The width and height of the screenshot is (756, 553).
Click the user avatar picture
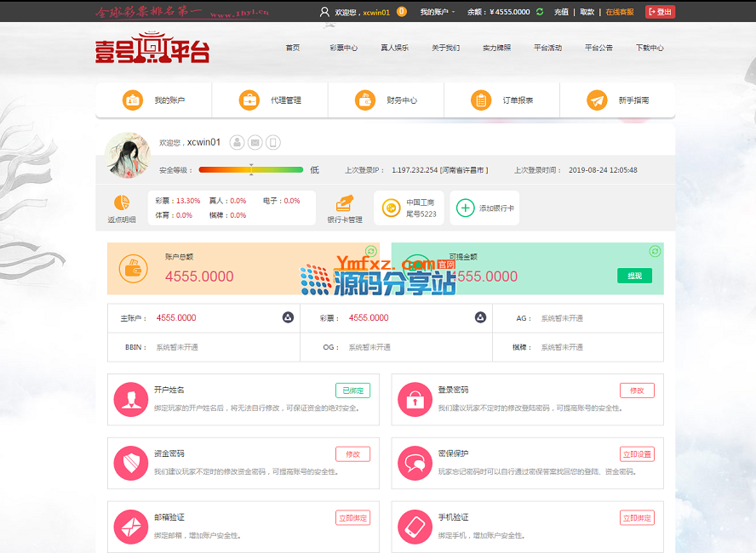127,154
